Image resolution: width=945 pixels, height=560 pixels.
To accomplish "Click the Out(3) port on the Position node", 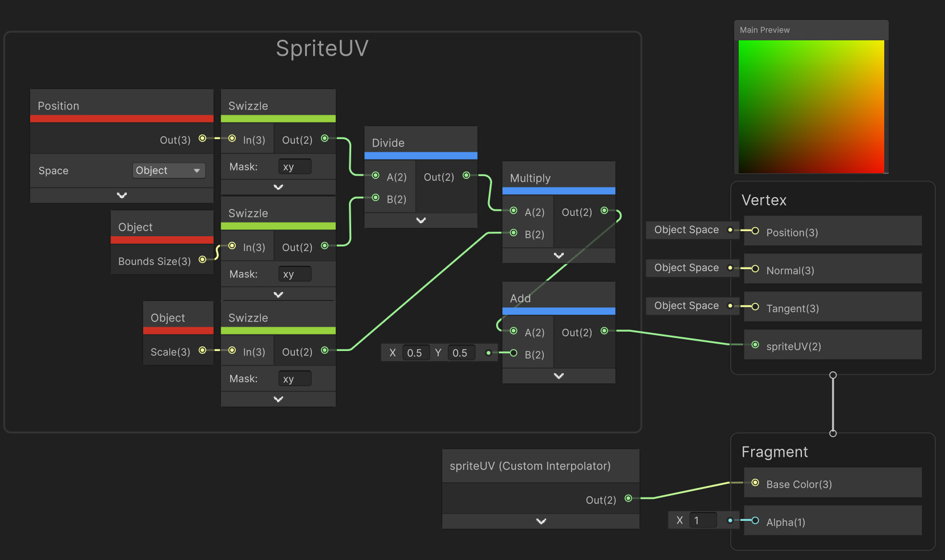I will click(x=202, y=140).
